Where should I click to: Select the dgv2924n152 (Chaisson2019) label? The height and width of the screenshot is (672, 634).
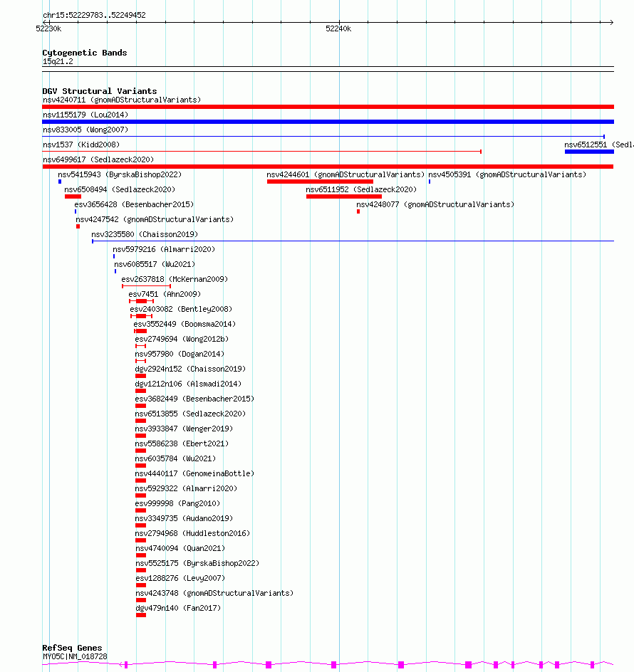coord(190,369)
